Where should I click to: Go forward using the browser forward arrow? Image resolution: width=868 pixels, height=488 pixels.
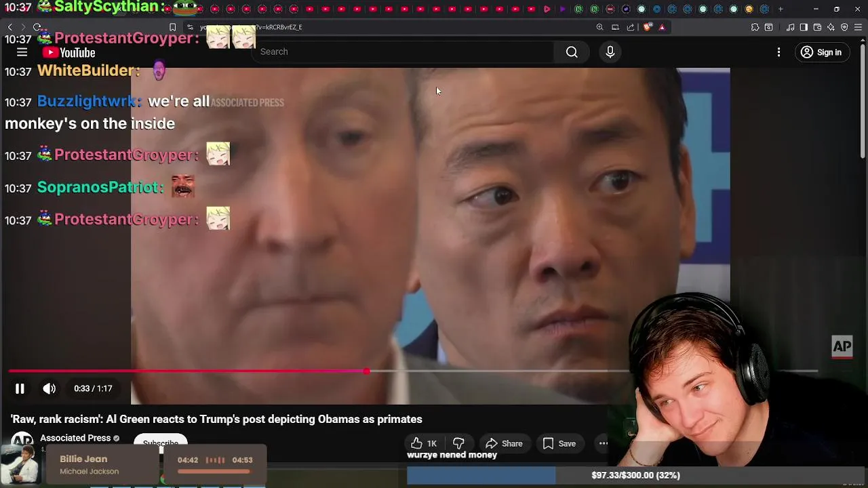(x=23, y=27)
